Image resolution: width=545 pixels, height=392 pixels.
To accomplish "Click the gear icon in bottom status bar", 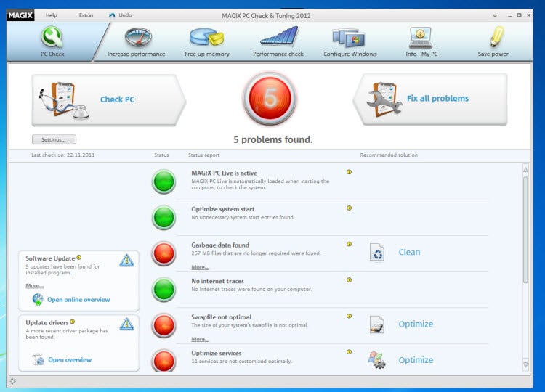I will point(13,381).
